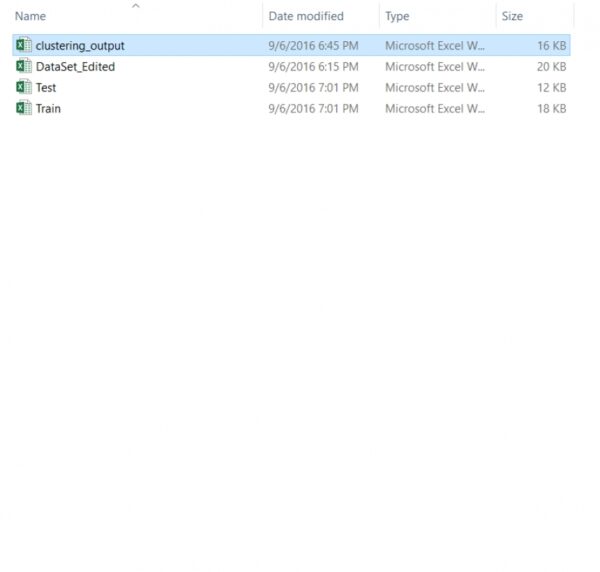Click the file type cell for Train

coord(435,109)
